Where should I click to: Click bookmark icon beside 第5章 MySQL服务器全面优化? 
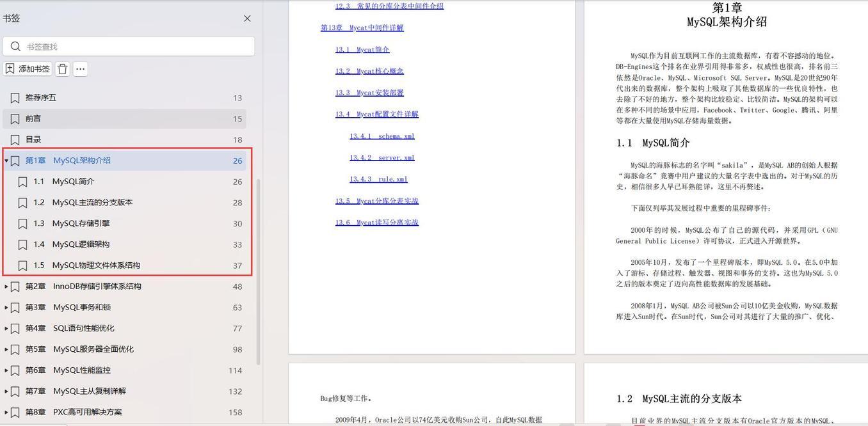pyautogui.click(x=15, y=349)
